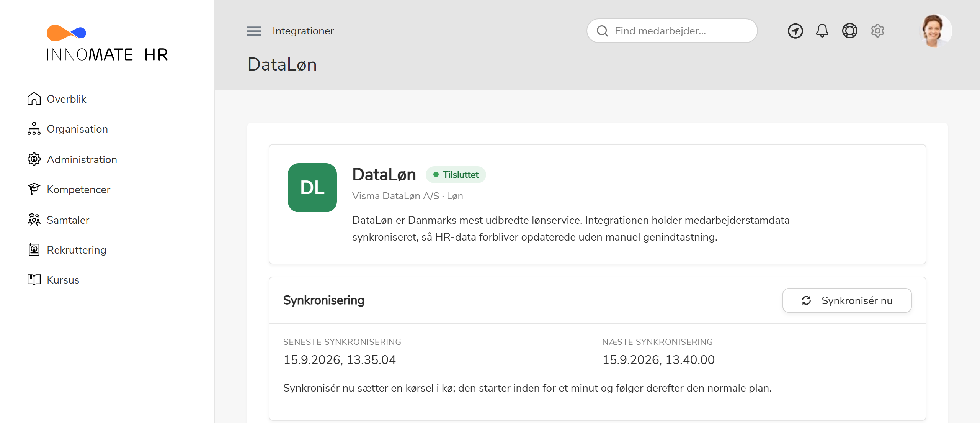Click the Integrationer breadcrumb

303,31
